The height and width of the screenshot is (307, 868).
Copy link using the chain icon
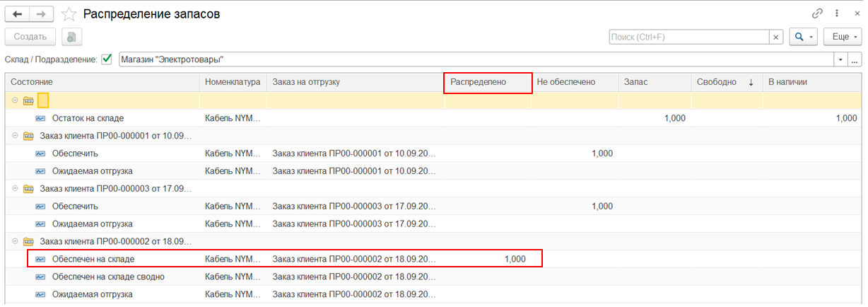pos(817,13)
